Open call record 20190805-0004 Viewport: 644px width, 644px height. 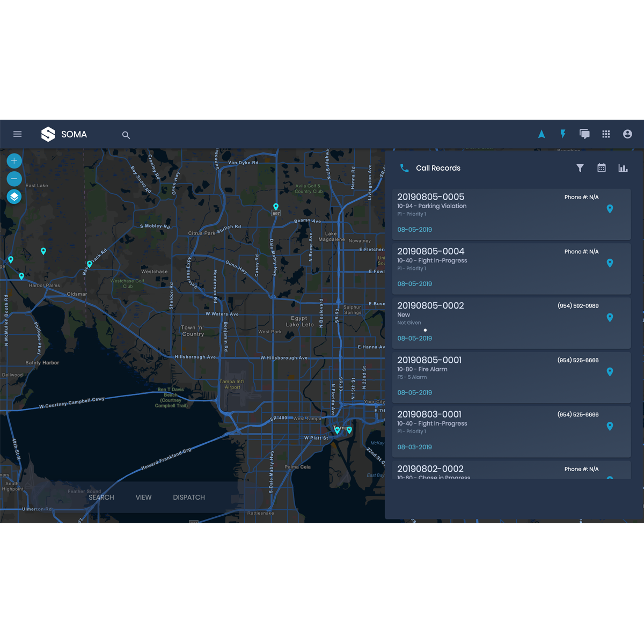click(x=511, y=268)
